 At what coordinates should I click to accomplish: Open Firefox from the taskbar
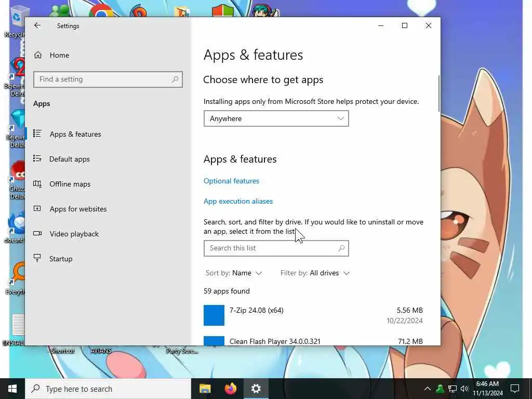click(230, 389)
